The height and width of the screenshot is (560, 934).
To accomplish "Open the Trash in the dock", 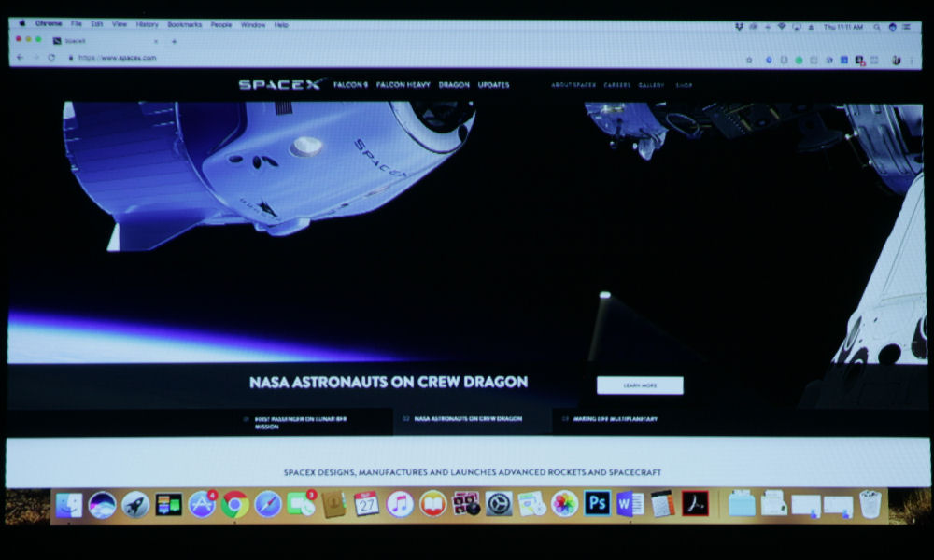I will (x=870, y=504).
